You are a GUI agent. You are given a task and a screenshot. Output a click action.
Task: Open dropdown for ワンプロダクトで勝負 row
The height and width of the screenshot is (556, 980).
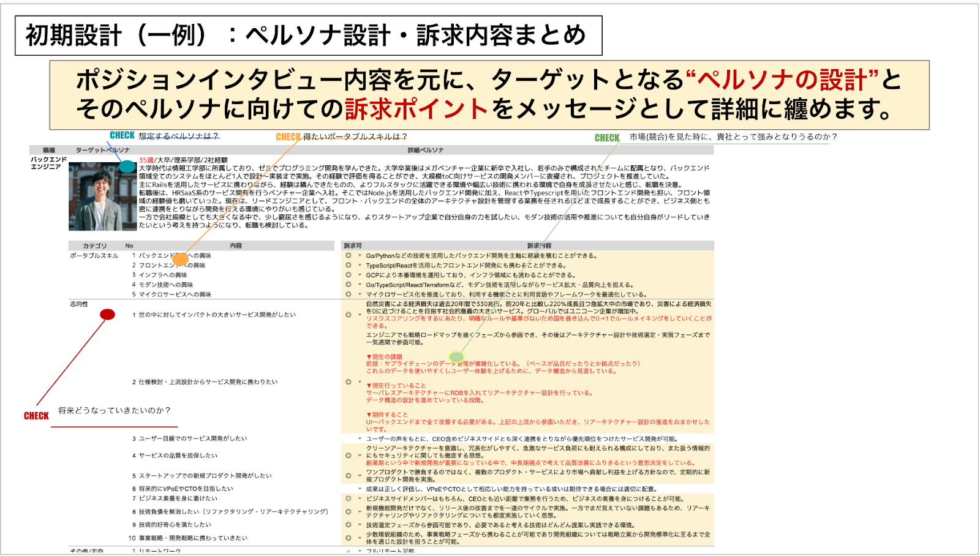coord(360,476)
